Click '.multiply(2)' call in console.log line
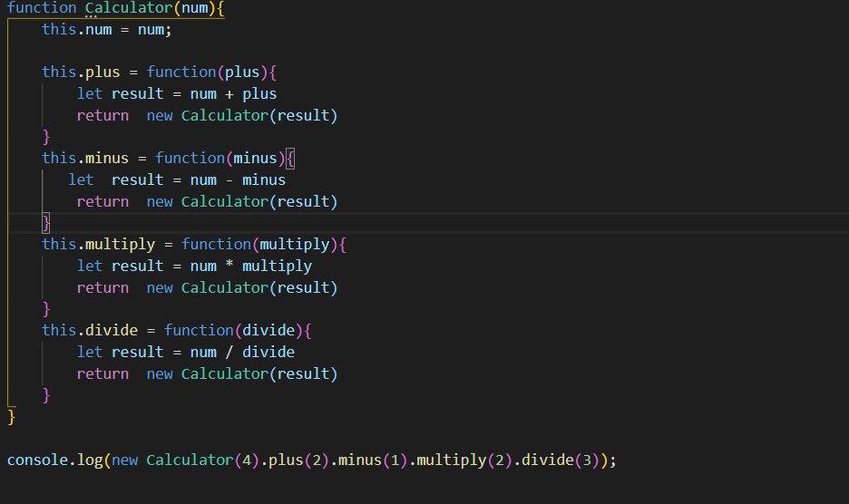The width and height of the screenshot is (849, 504). pyautogui.click(x=461, y=460)
